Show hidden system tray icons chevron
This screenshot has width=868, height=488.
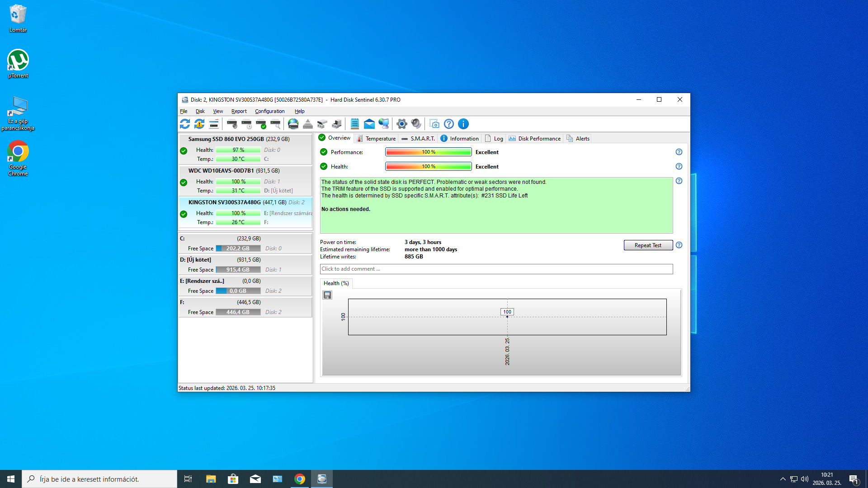coord(783,479)
